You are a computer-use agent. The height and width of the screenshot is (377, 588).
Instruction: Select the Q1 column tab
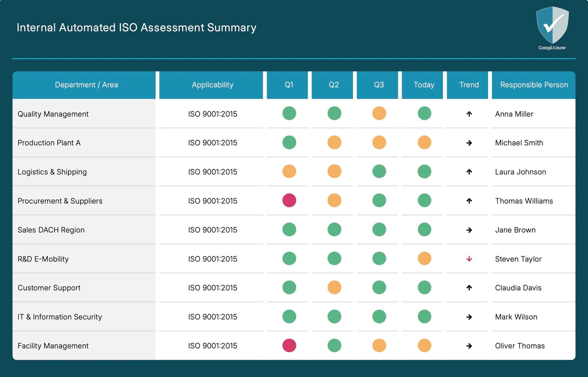[289, 85]
